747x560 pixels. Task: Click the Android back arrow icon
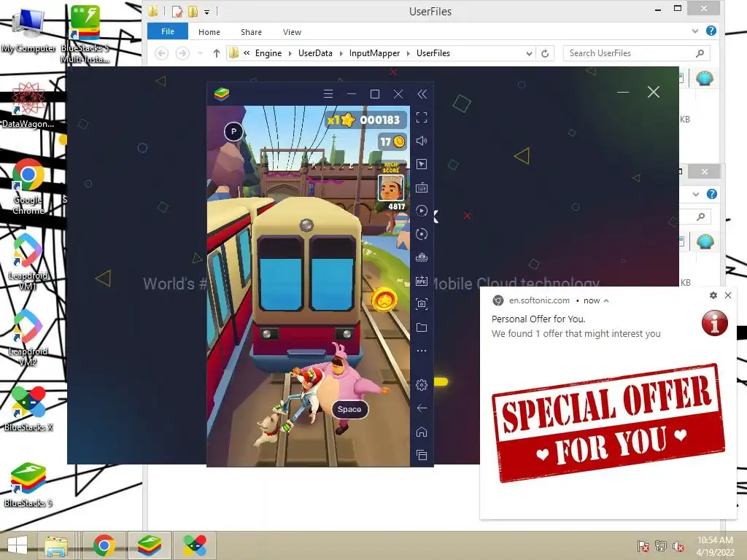[x=422, y=408]
